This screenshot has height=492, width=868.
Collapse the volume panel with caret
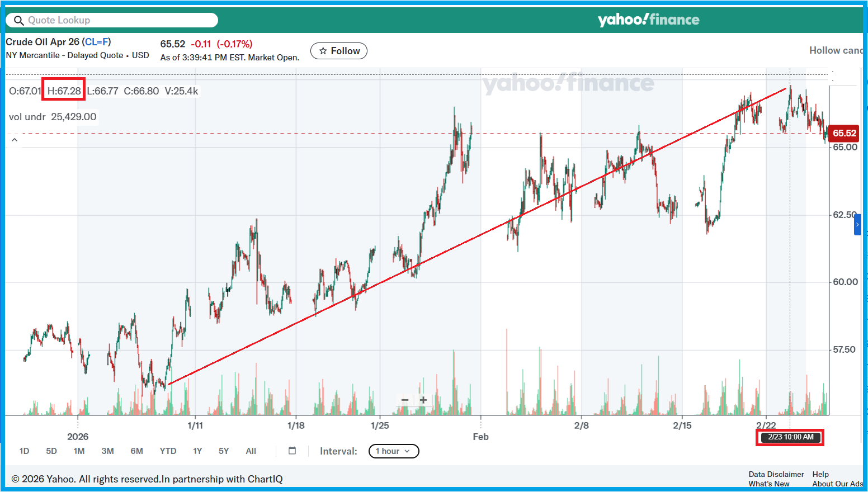(15, 140)
